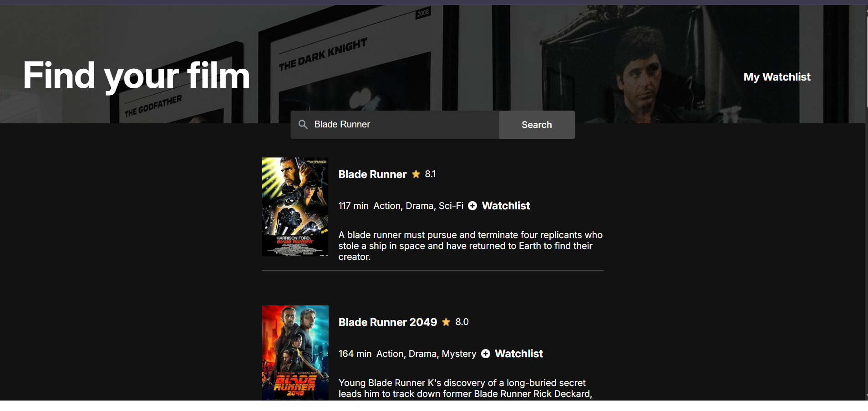Click the plus icon for Blade Runner 2049

[486, 354]
